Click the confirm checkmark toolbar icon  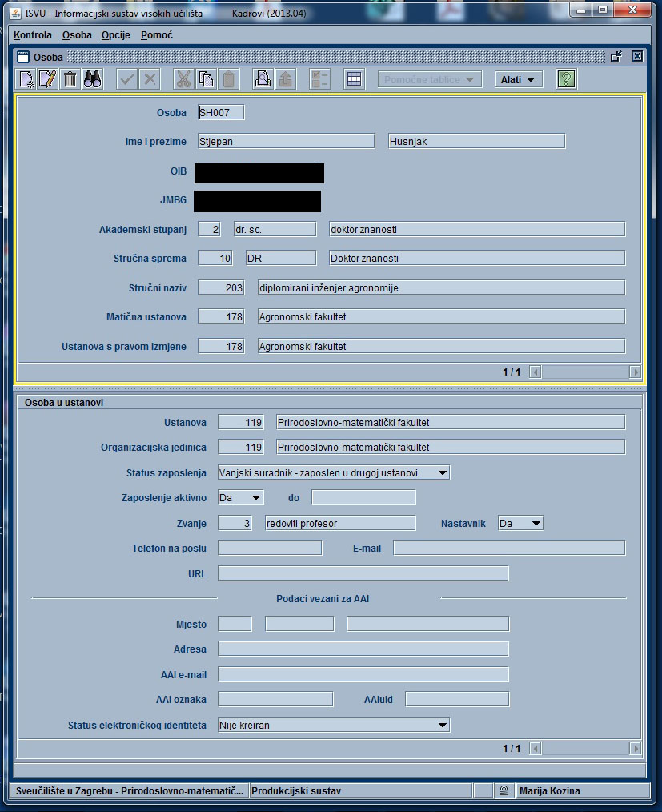tap(126, 79)
